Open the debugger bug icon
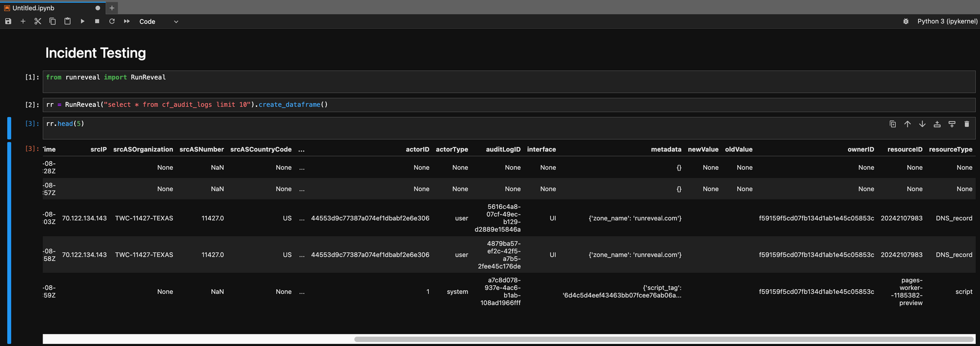The width and height of the screenshot is (980, 346). click(906, 22)
